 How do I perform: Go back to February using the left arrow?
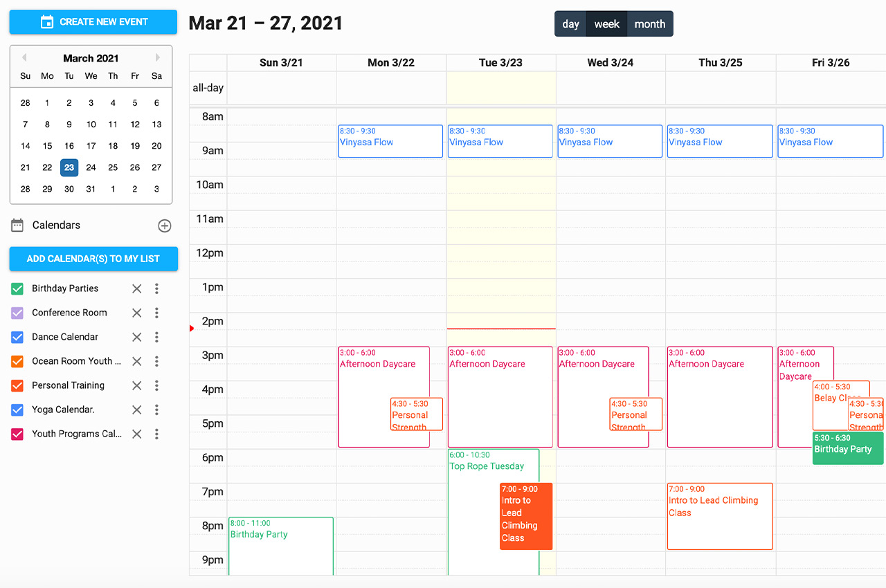(x=25, y=58)
